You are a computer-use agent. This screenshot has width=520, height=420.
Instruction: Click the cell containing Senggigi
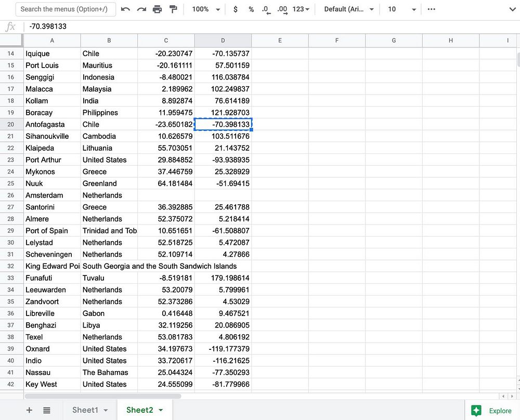[x=52, y=77]
